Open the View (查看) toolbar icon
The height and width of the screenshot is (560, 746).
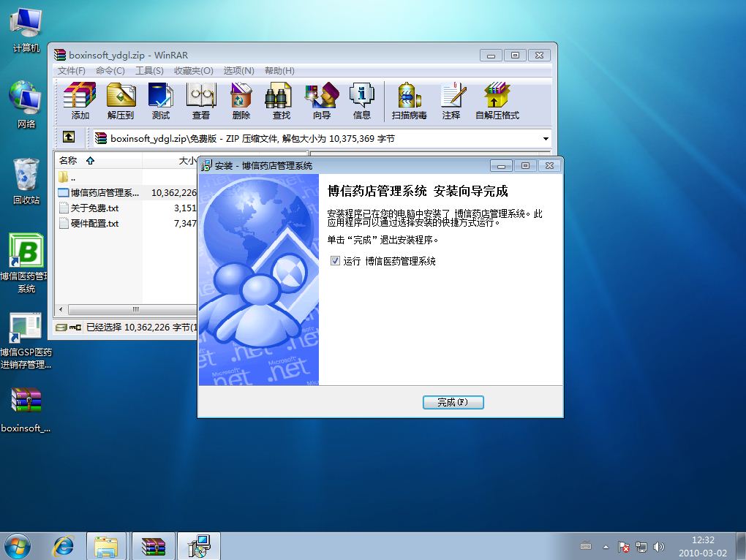(201, 101)
